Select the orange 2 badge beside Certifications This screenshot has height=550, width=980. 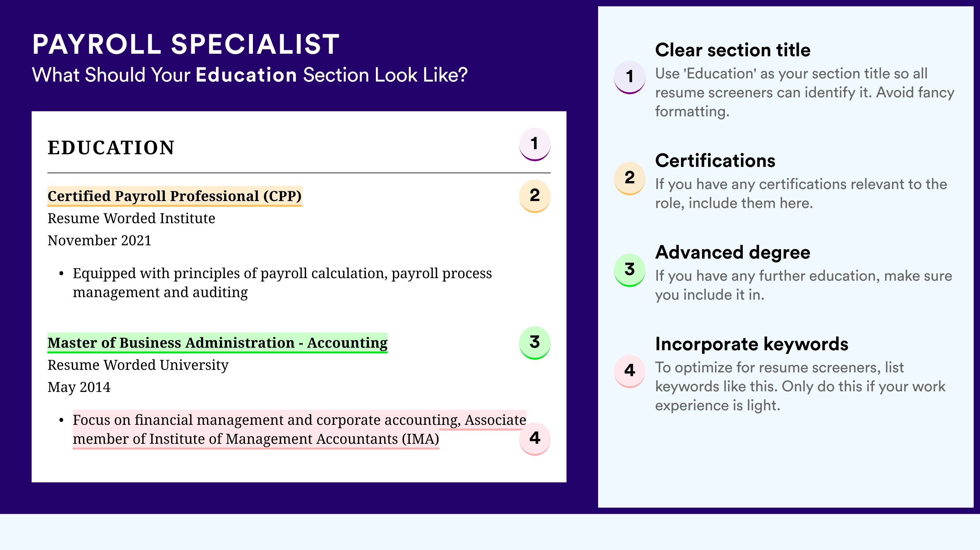point(630,178)
